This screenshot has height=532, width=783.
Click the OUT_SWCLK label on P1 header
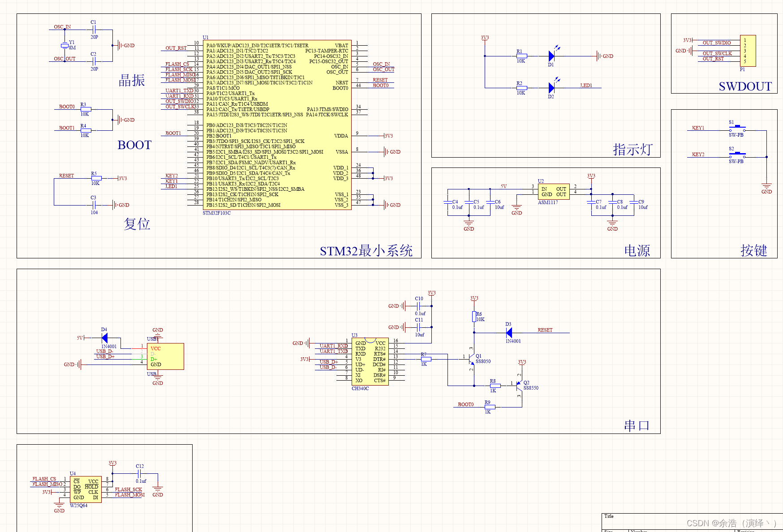717,53
